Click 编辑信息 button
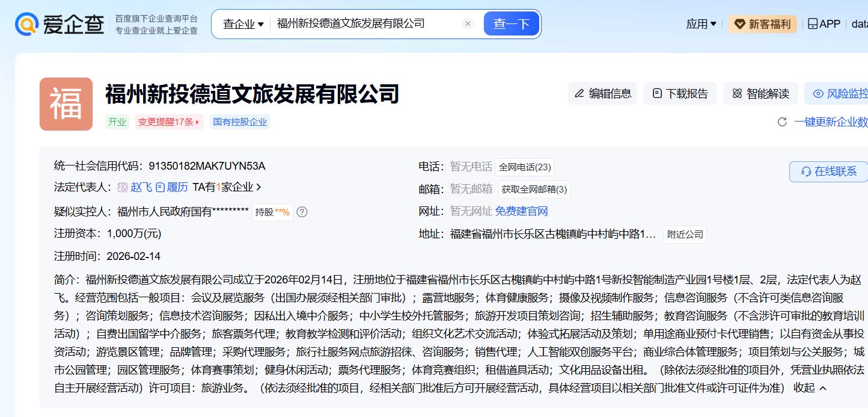Image resolution: width=868 pixels, height=417 pixels. pyautogui.click(x=602, y=93)
